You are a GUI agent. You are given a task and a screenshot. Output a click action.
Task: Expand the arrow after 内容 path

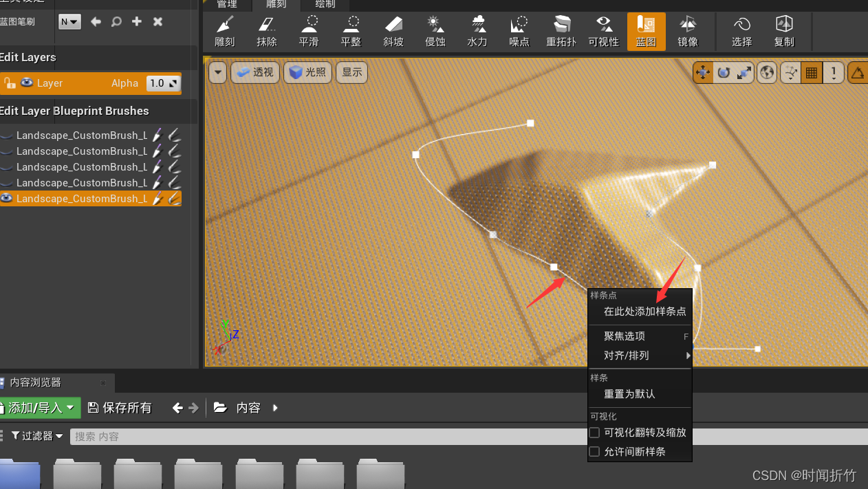click(x=275, y=408)
